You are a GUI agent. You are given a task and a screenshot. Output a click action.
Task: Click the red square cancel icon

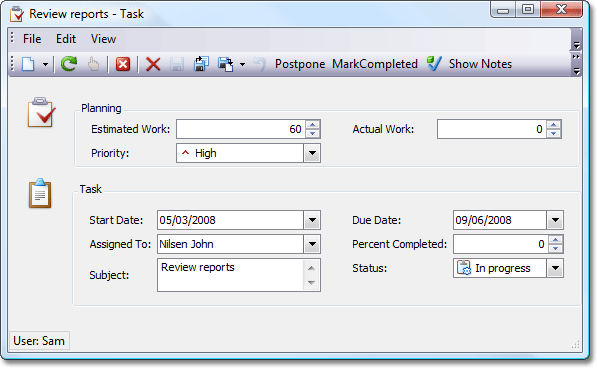point(123,64)
